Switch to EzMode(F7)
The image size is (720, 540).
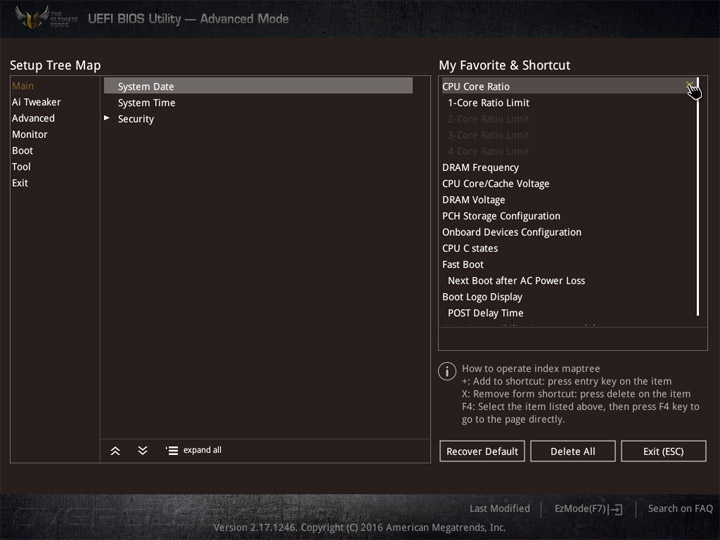(580, 509)
